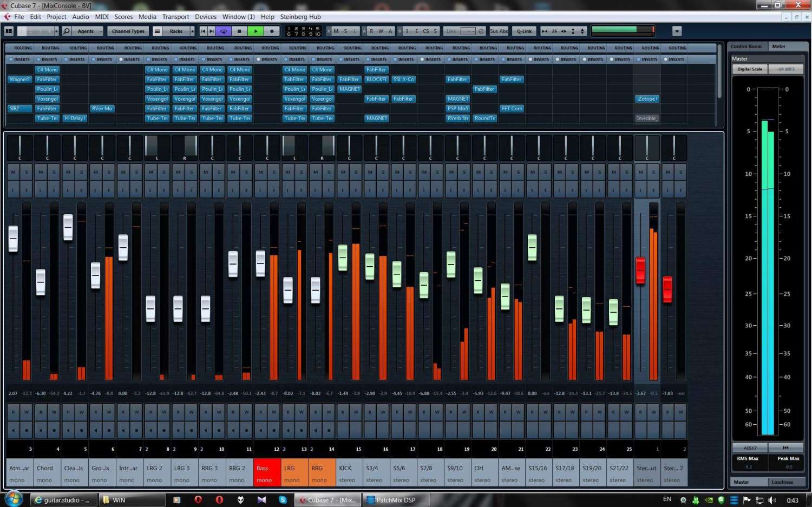This screenshot has height=507, width=812.
Task: Click the Master tab at the bottom
Action: pyautogui.click(x=749, y=482)
